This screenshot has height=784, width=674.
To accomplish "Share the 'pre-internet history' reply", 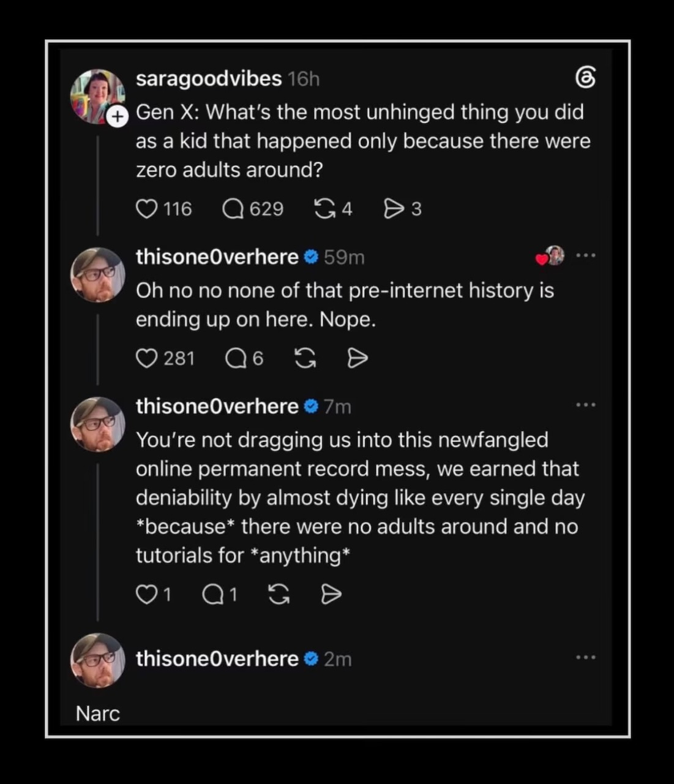I will (358, 358).
